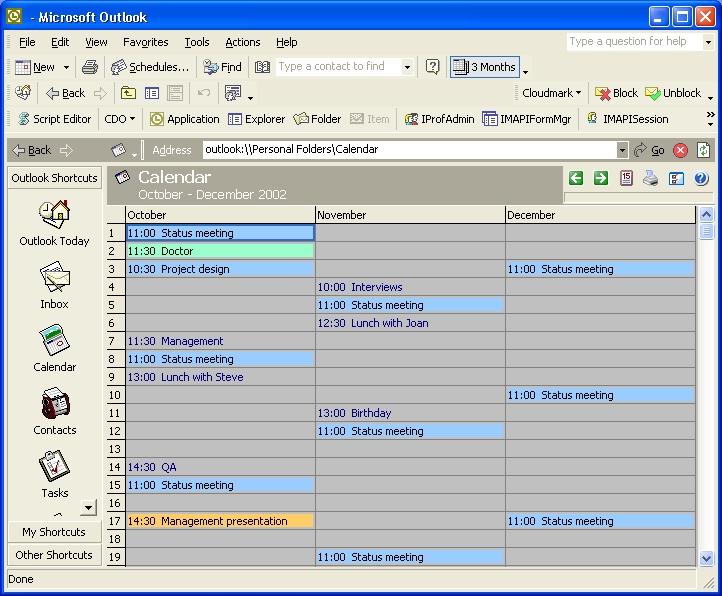Screen dimensions: 722x596
Task: Open Outlook Today shortcut
Action: [54, 223]
